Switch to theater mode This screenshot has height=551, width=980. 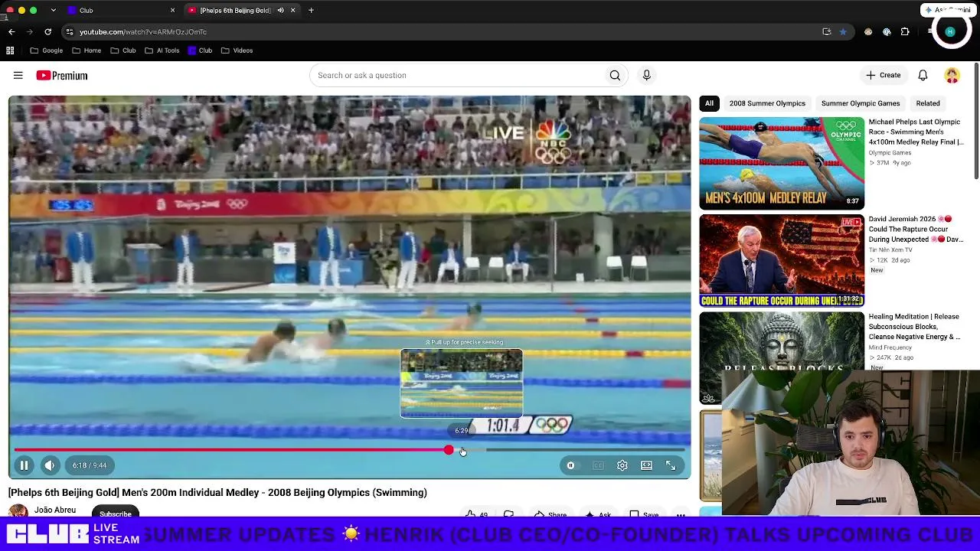647,465
